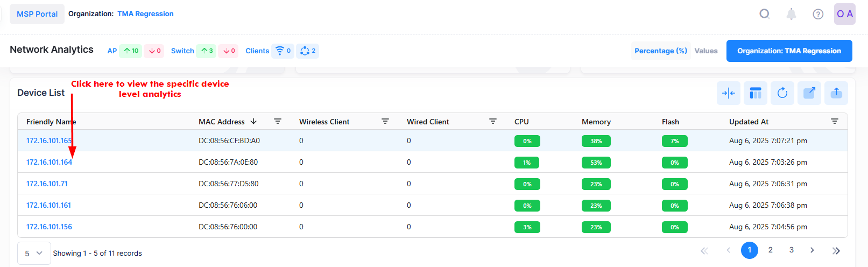Open device 172.16.101.164 analytics
This screenshot has width=868, height=267.
click(49, 162)
